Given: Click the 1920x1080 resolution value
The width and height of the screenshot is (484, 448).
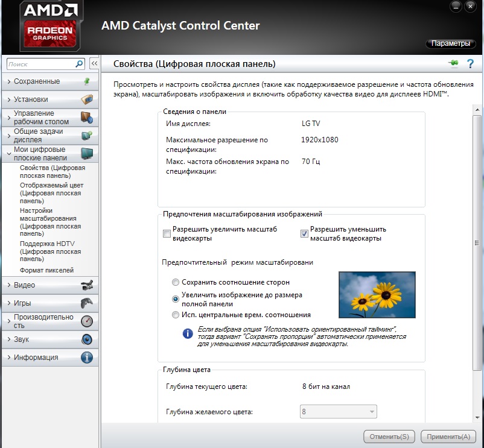Looking at the screenshot, I should click(x=320, y=140).
